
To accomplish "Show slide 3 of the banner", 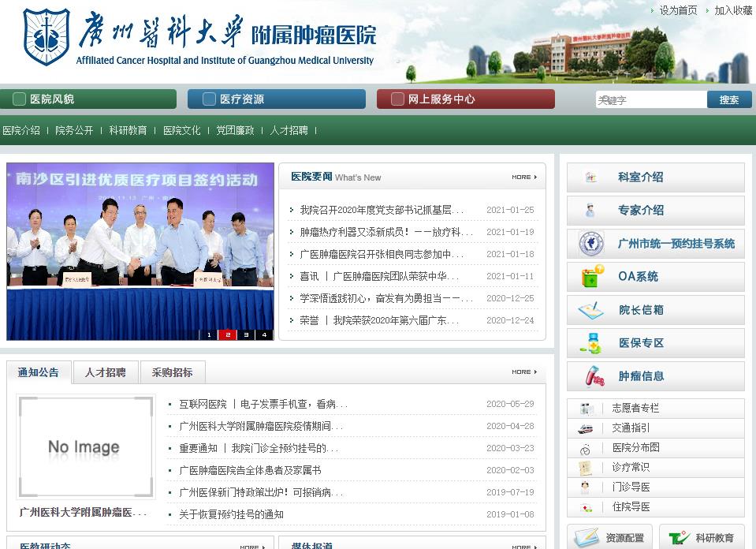I will point(246,334).
